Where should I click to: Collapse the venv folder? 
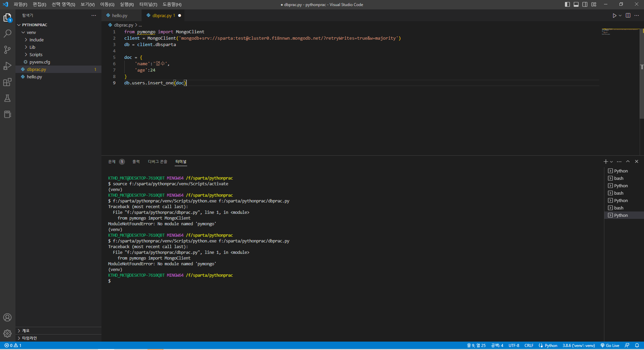pyautogui.click(x=58, y=32)
